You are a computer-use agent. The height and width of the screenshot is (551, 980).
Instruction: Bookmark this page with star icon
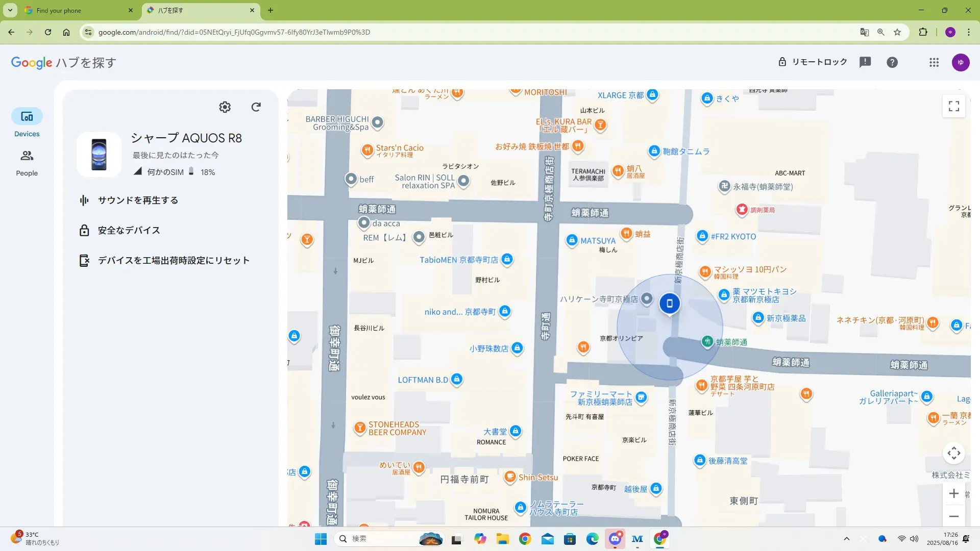tap(897, 32)
